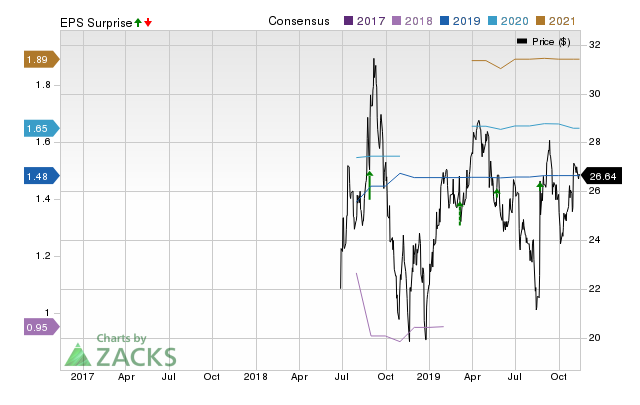The height and width of the screenshot is (405, 640).
Task: Click the 2021 legend year text
Action: (x=562, y=21)
